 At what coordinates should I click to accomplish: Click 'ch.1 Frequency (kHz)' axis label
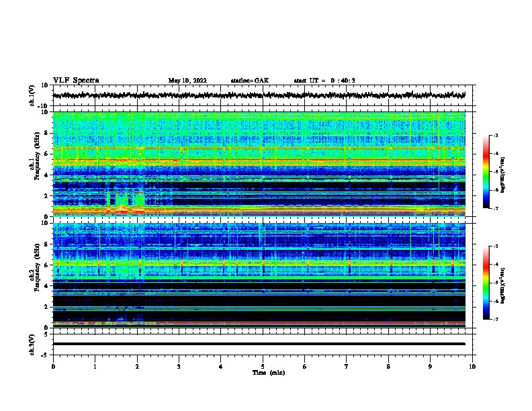point(35,156)
